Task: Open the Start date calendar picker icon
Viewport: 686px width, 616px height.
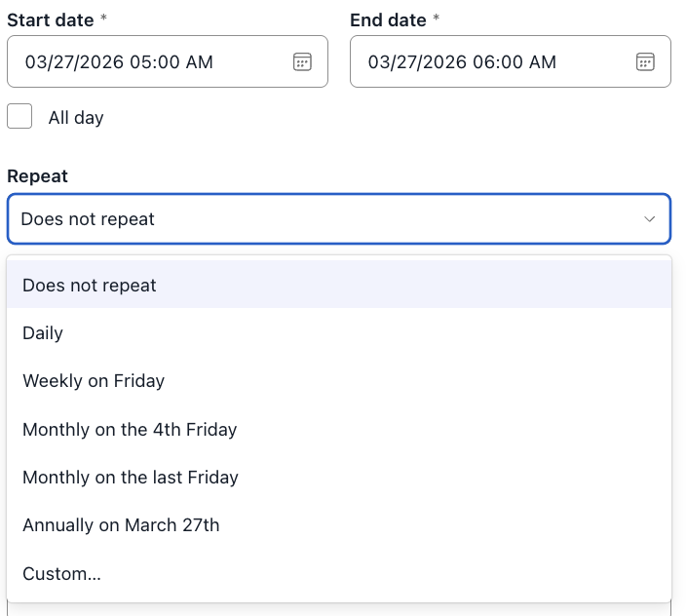Action: (x=302, y=62)
